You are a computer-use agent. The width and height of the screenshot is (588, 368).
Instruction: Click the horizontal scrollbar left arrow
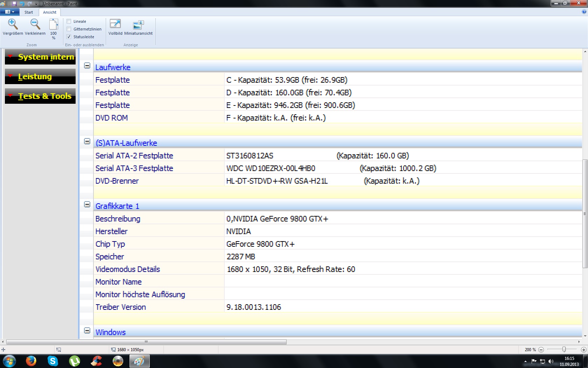click(3, 342)
